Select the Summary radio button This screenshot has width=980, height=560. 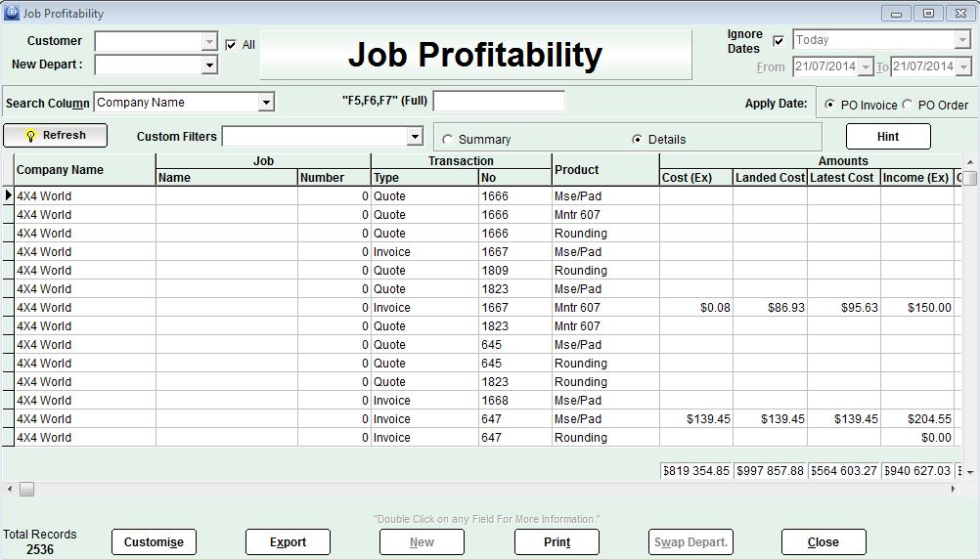coord(447,139)
